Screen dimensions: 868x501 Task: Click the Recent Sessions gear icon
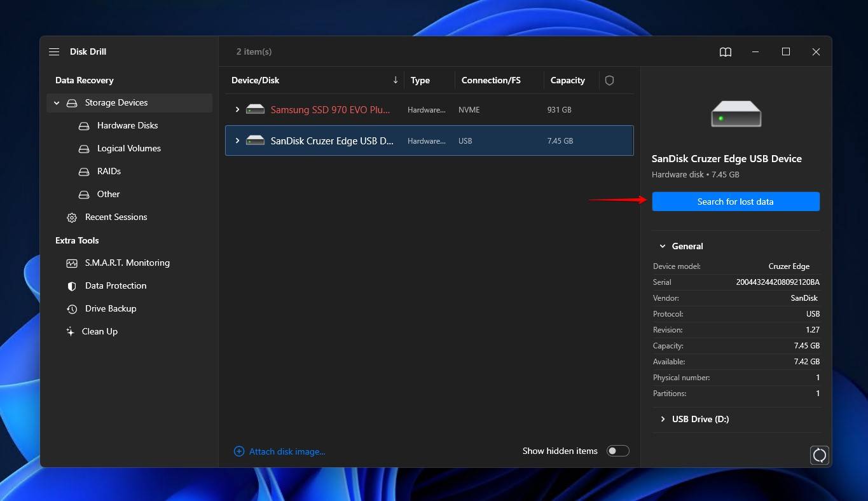[x=72, y=217]
